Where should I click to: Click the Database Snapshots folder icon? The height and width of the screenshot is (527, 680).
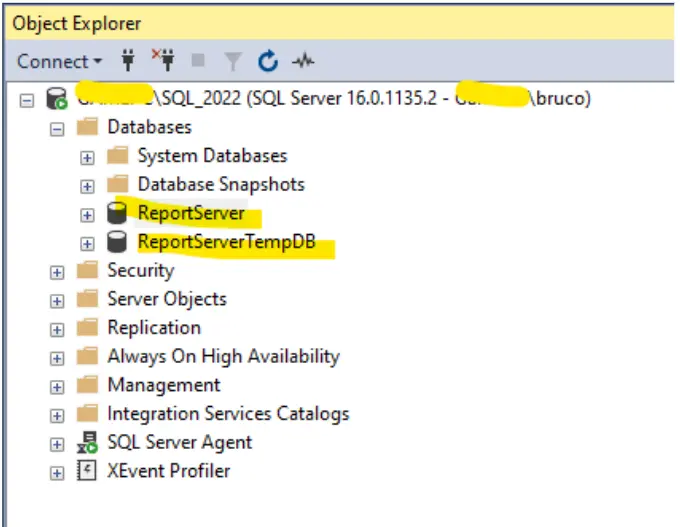(118, 184)
